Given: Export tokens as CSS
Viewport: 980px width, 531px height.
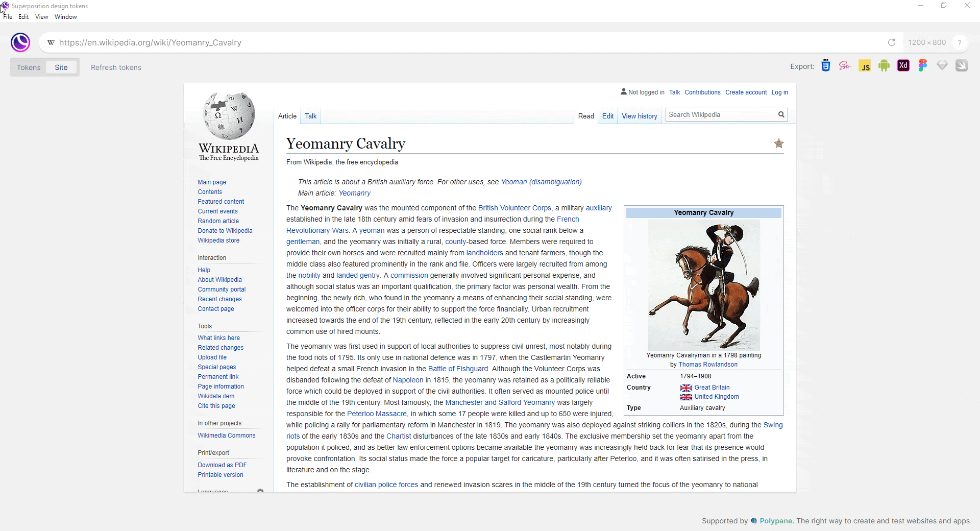Looking at the screenshot, I should [x=826, y=66].
